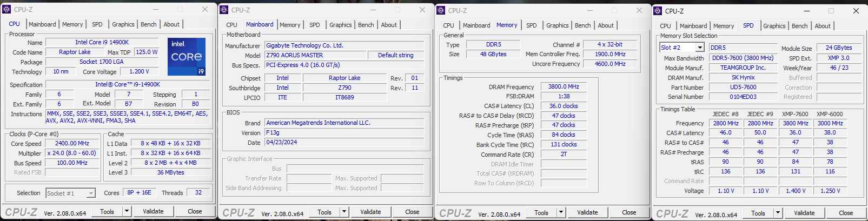
Task: Click the Intel Core i9 14900K name field
Action: coord(102,42)
